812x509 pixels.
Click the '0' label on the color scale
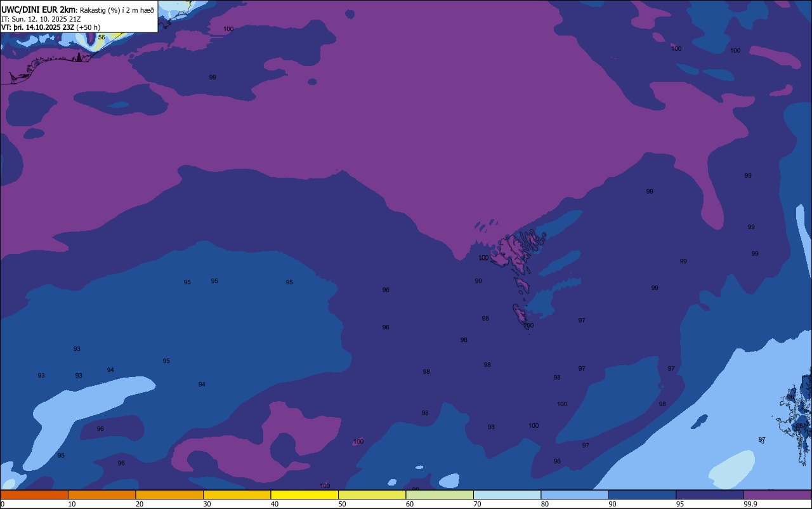[3, 504]
